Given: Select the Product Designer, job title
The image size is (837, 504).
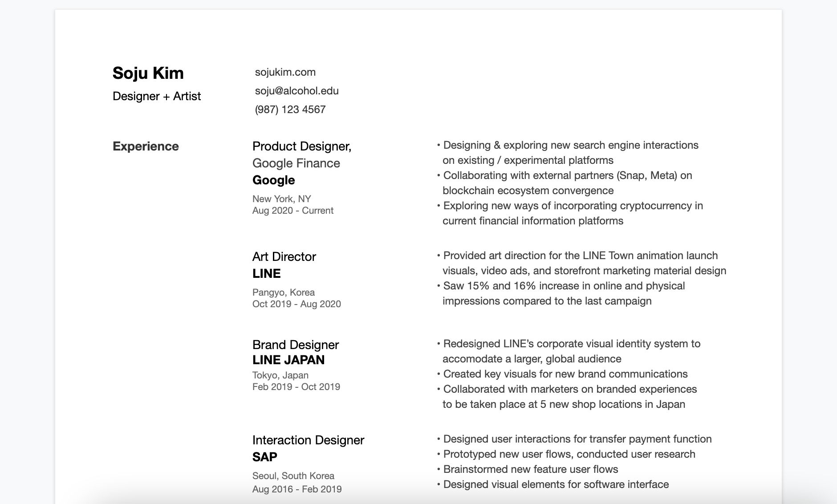Looking at the screenshot, I should (302, 146).
